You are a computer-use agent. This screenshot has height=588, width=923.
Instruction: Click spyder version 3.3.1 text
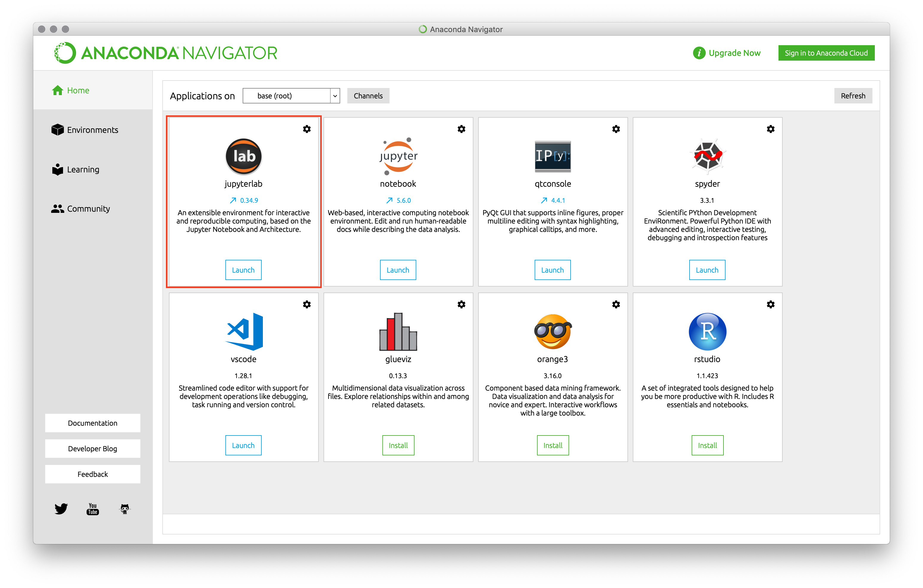707,200
